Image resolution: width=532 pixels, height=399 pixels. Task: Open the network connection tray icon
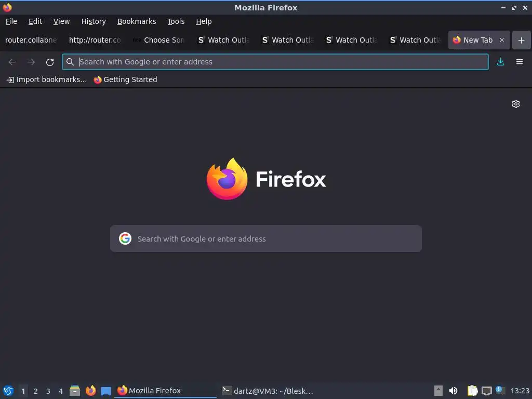(486, 391)
